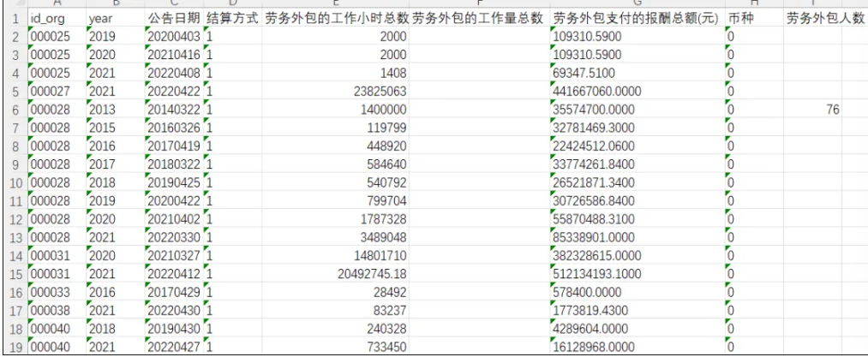Click payment cell 30726586.8400
Viewport: 868px width, 357px height.
638,201
